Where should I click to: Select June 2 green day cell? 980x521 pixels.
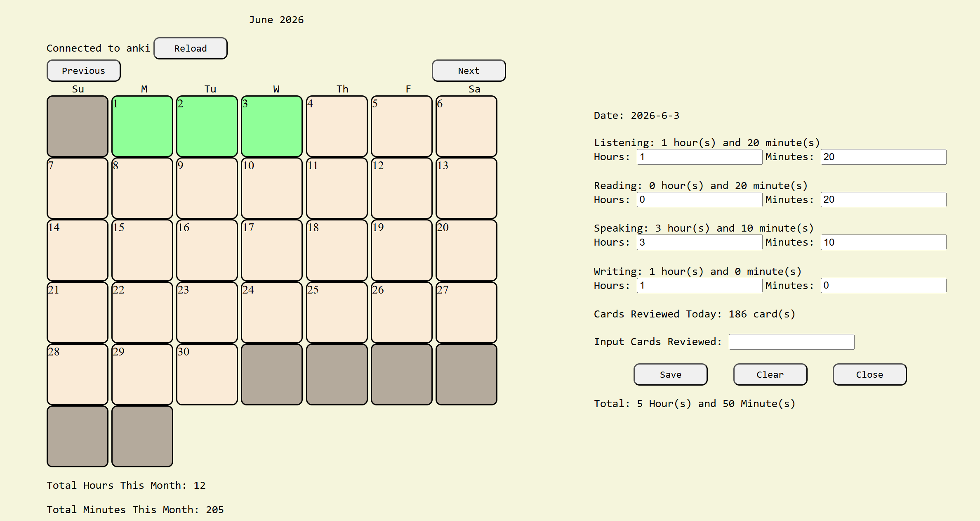(x=207, y=126)
